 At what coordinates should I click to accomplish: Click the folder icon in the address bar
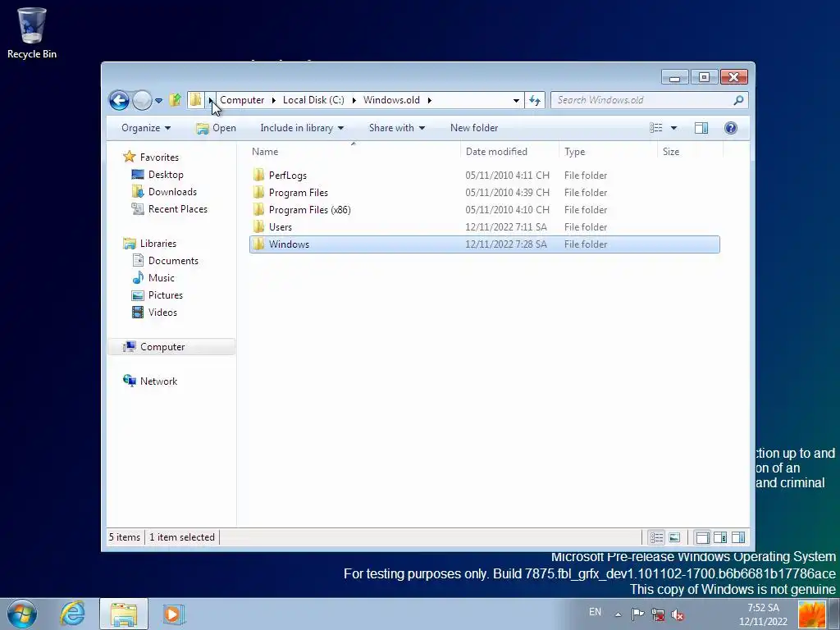[195, 99]
